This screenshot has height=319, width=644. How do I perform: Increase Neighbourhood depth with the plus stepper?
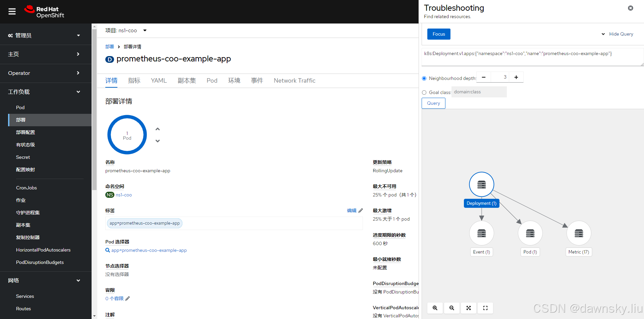click(x=516, y=77)
